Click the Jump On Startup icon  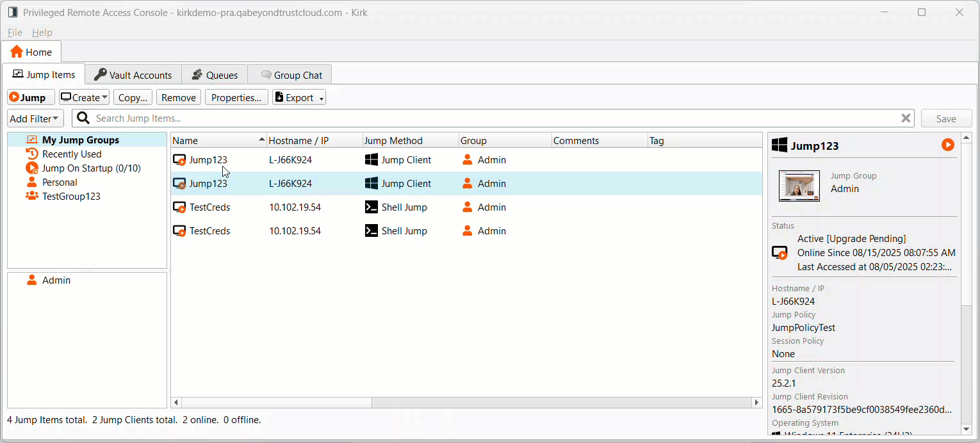(31, 168)
